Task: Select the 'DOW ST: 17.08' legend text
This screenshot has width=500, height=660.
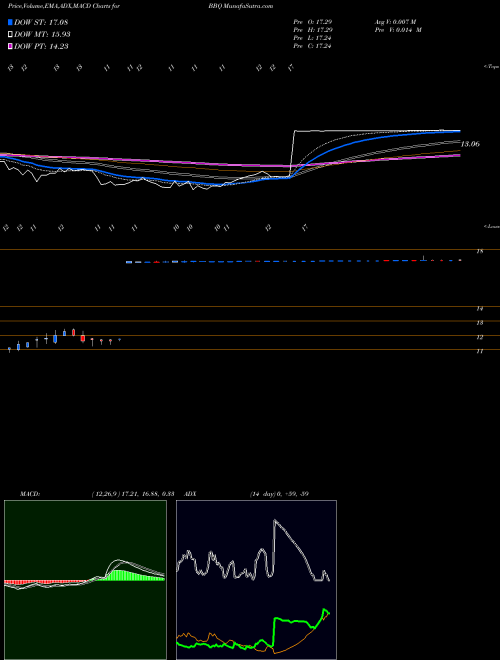Action: (41, 22)
